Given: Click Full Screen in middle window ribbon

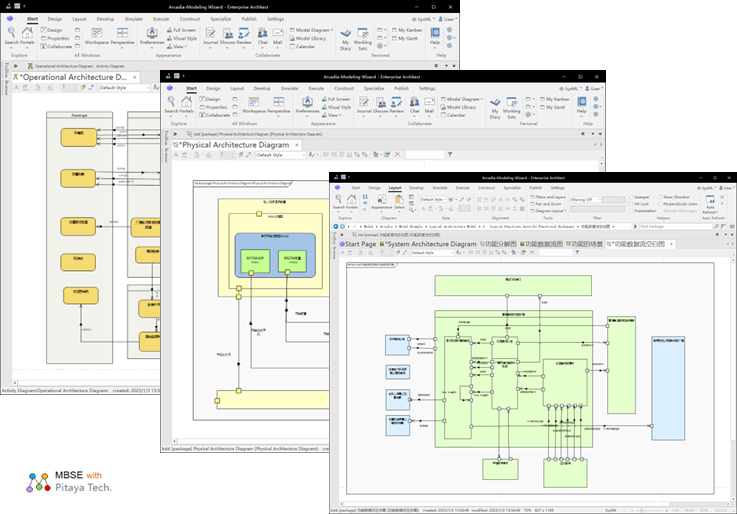Looking at the screenshot, I should click(336, 99).
